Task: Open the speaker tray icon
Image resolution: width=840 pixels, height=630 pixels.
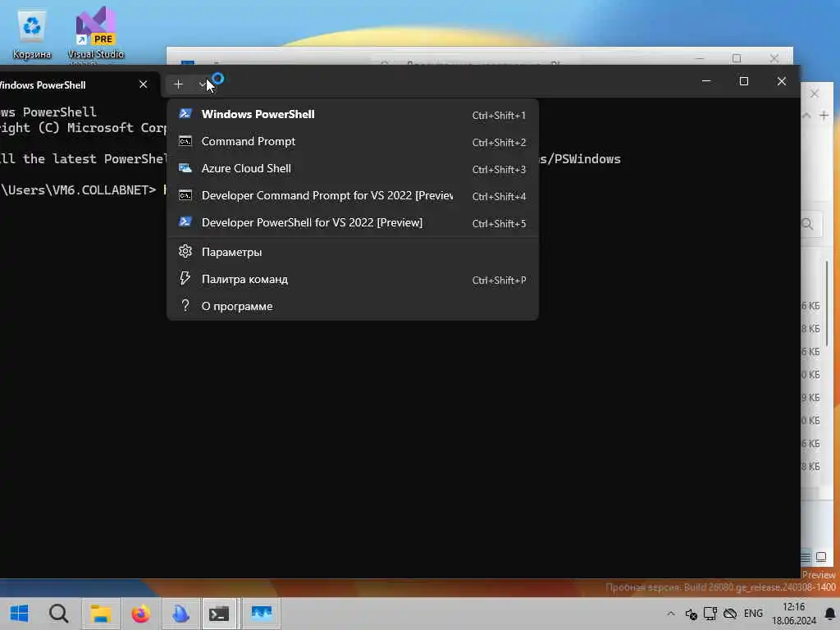Action: pos(691,614)
